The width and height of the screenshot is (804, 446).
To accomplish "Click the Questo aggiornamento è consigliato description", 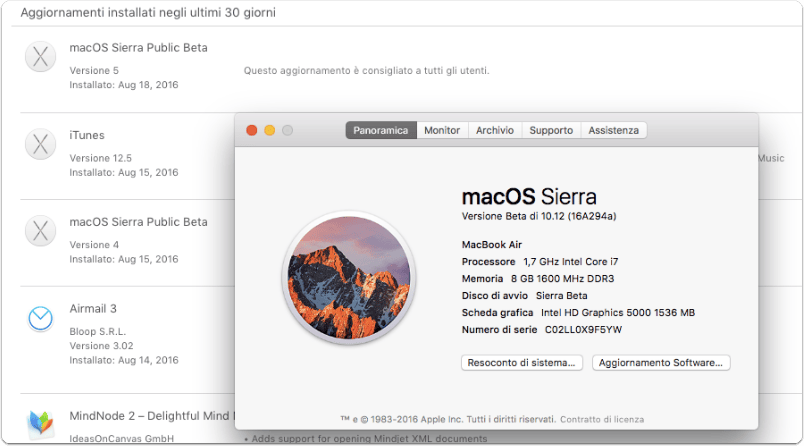I will click(367, 70).
